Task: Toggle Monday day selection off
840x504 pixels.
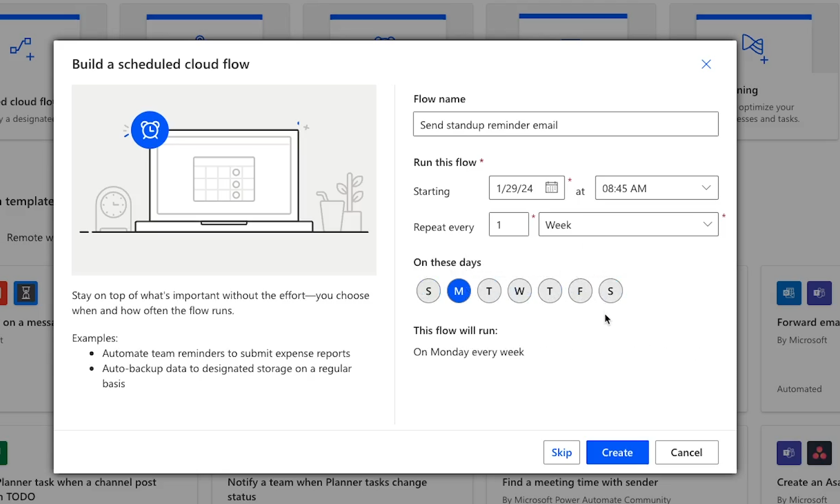Action: [x=459, y=291]
